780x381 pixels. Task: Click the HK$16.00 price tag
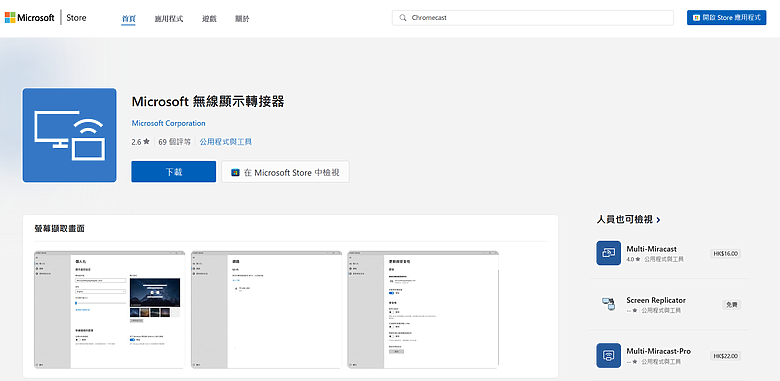pyautogui.click(x=726, y=254)
